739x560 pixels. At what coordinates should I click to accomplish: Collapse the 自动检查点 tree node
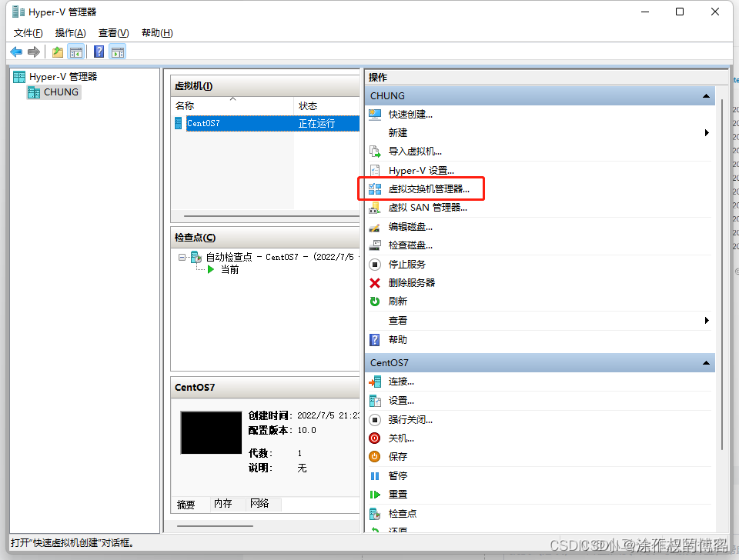point(182,257)
